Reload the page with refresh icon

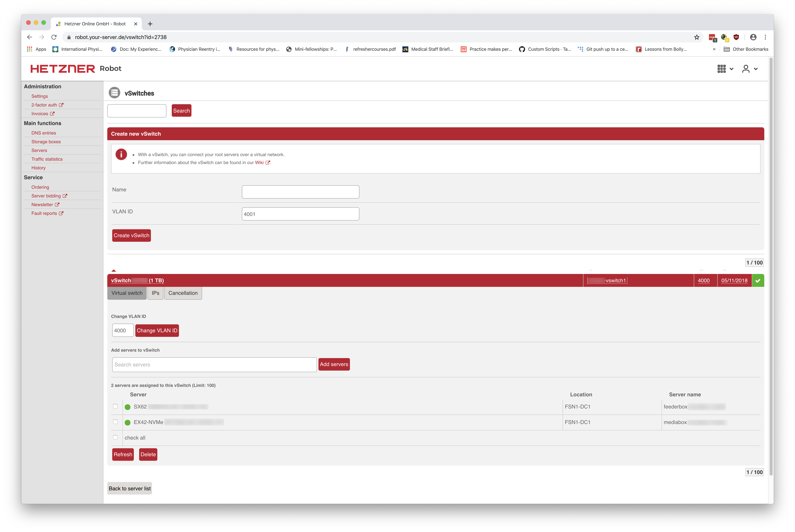(54, 37)
